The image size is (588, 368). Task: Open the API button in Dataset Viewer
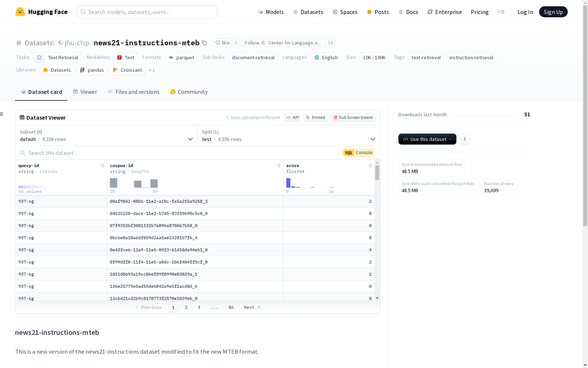(x=293, y=117)
